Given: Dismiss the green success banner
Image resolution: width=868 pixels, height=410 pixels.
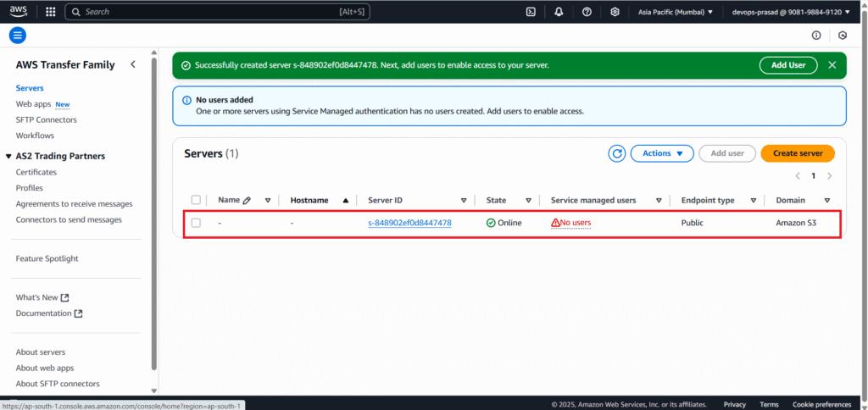Looking at the screenshot, I should pyautogui.click(x=832, y=64).
